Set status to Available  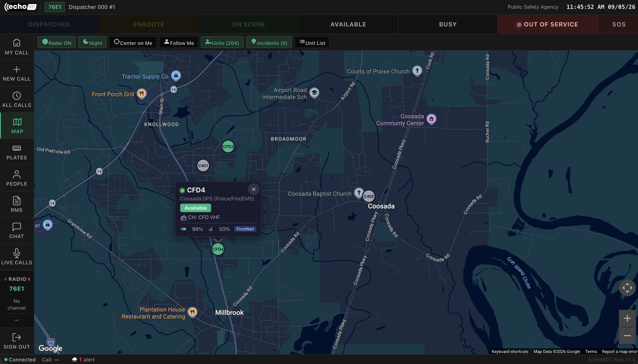(348, 24)
